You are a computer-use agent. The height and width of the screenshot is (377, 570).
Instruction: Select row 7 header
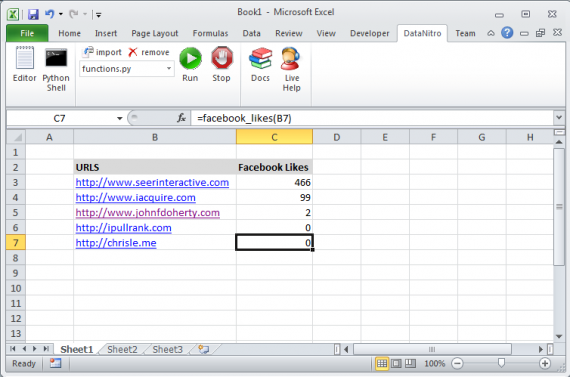click(x=16, y=242)
